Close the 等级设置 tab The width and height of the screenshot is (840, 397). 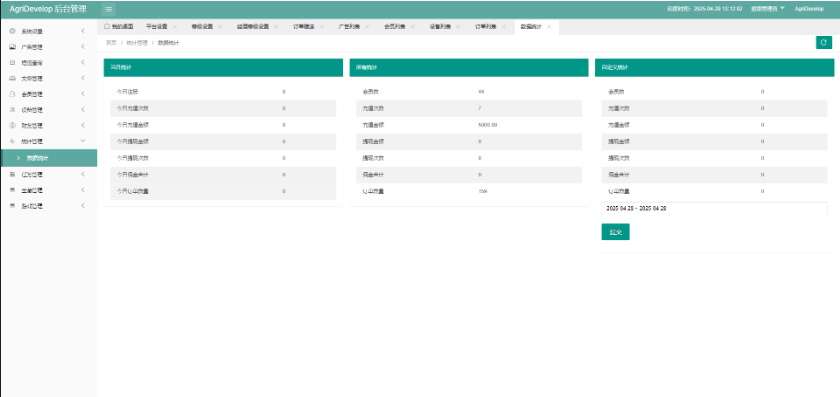pyautogui.click(x=220, y=26)
